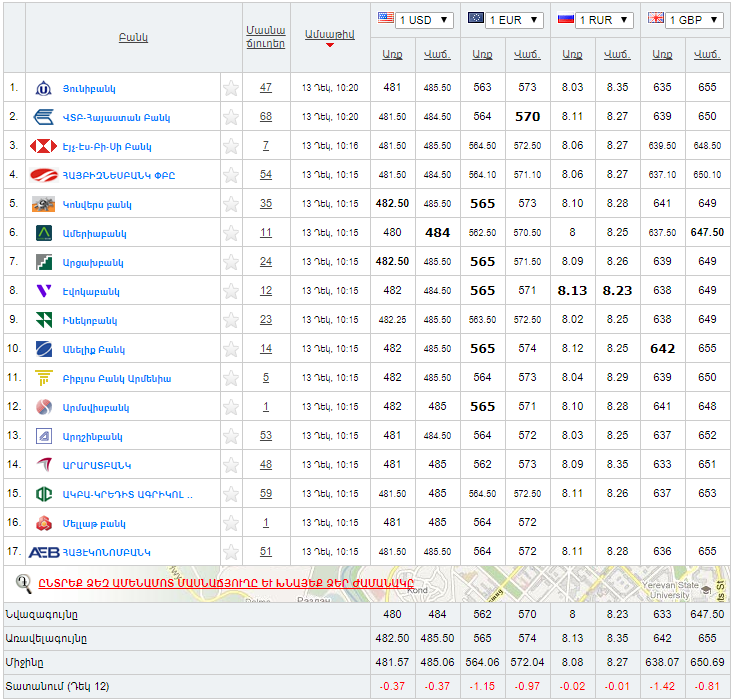Click the Anelik Bank blue logo in row 10
Viewport: 734px width, 700px height.
(44, 349)
